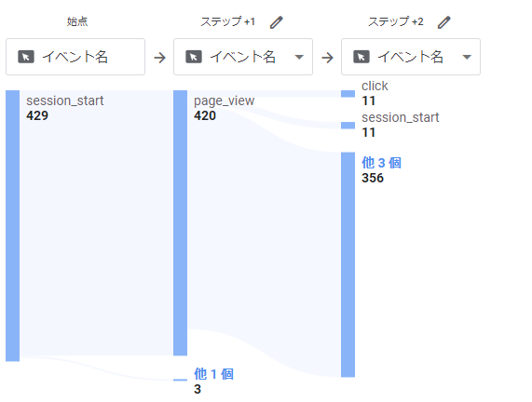
Task: Click the 始点 イベント名 selector box
Action: point(75,57)
